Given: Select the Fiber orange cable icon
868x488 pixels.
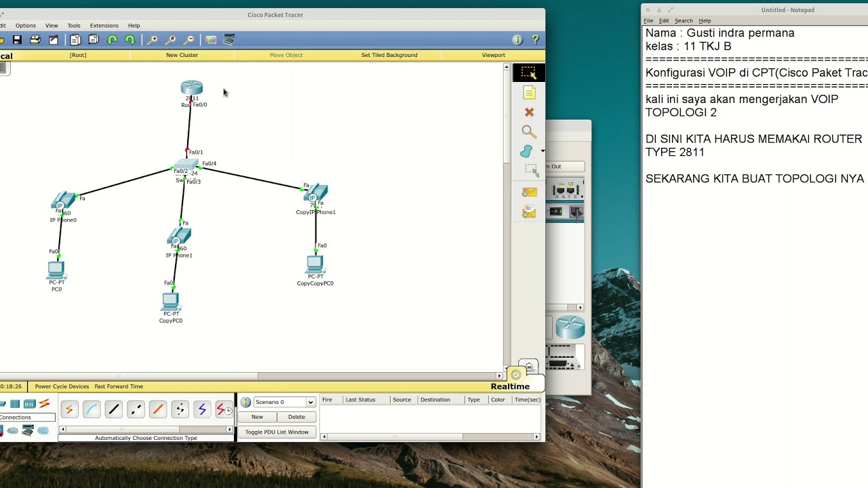Looking at the screenshot, I should [157, 409].
